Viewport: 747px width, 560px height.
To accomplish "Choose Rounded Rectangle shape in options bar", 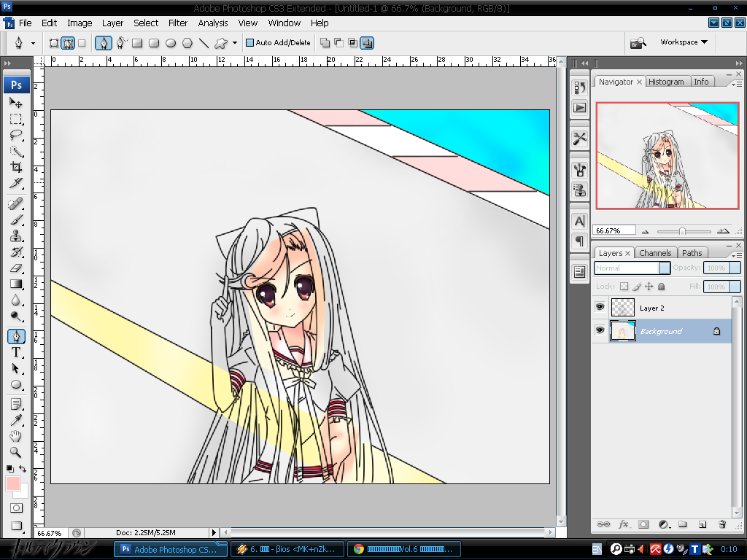I will tap(154, 43).
